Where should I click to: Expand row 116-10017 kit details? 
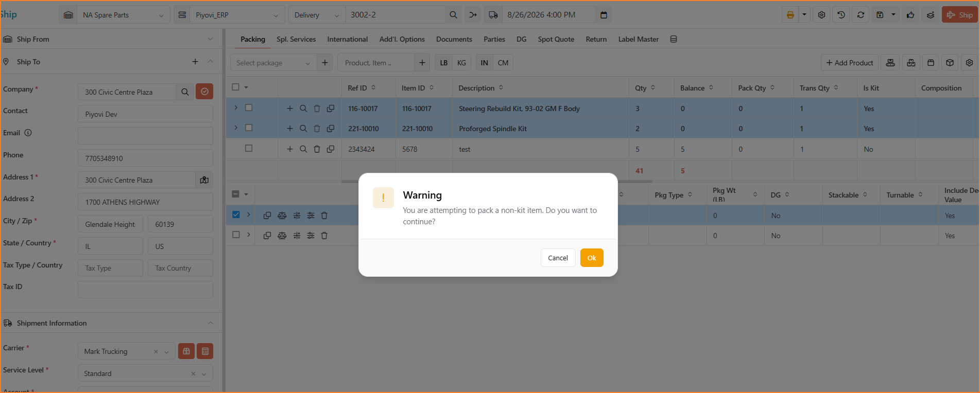coord(236,108)
